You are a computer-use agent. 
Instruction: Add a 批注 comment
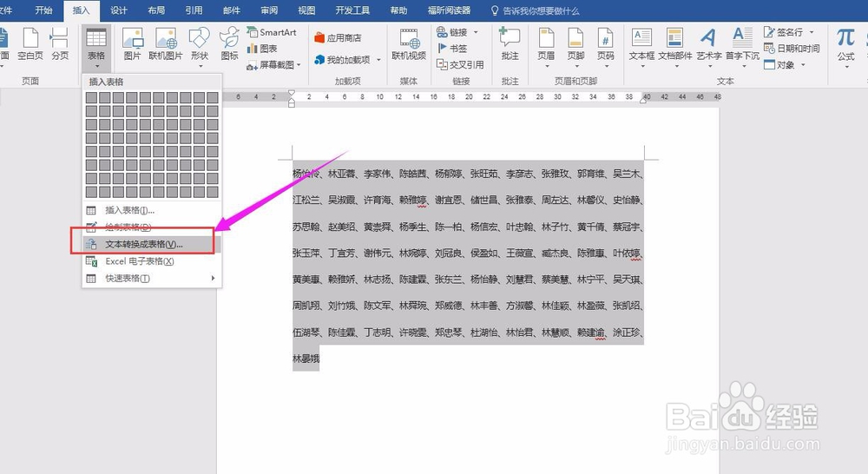coord(510,43)
